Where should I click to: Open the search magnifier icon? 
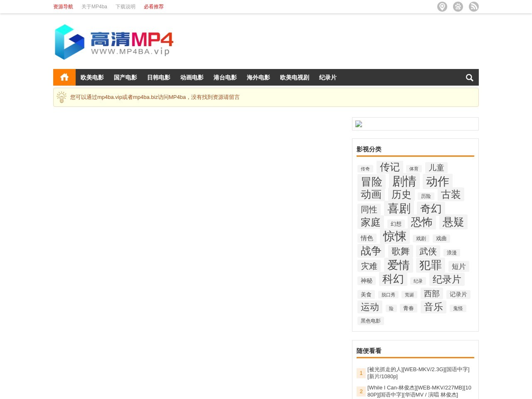(x=470, y=78)
